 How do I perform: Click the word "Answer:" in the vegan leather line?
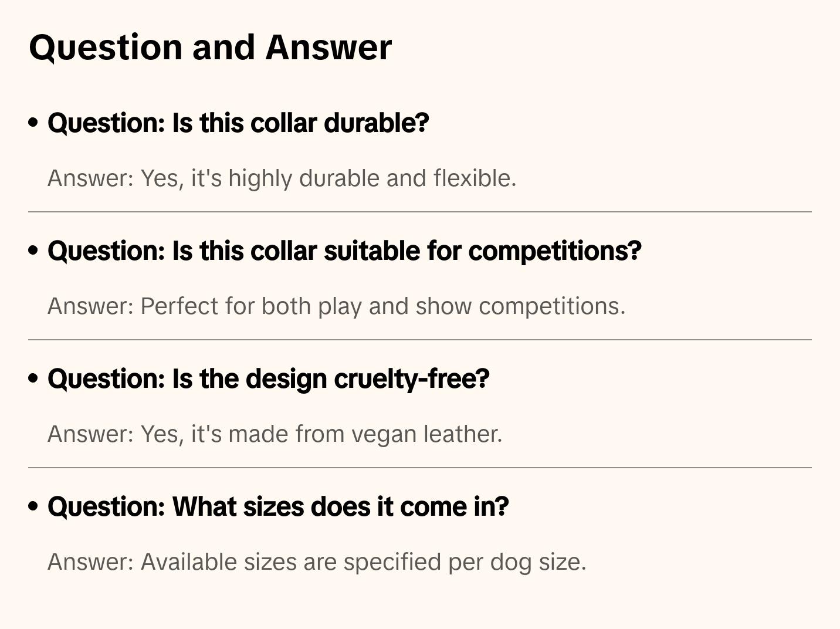pos(91,434)
